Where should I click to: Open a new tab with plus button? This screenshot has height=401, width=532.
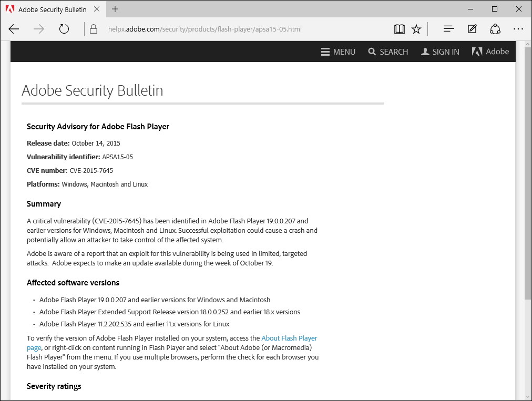tap(115, 9)
